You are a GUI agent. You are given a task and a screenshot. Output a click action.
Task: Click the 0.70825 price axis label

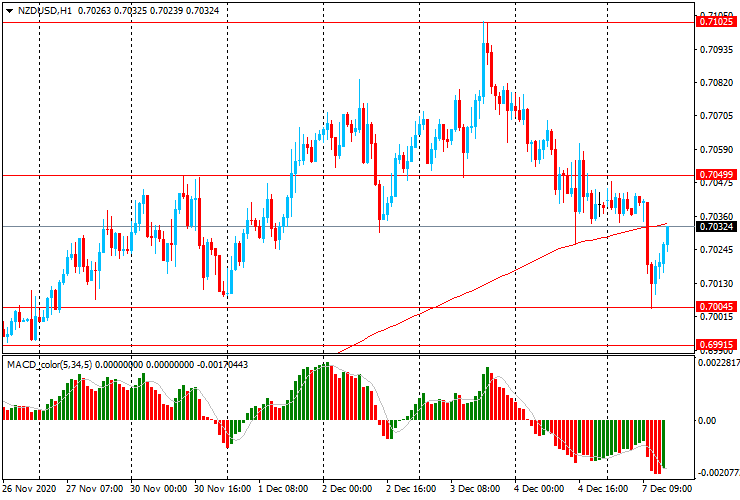714,82
